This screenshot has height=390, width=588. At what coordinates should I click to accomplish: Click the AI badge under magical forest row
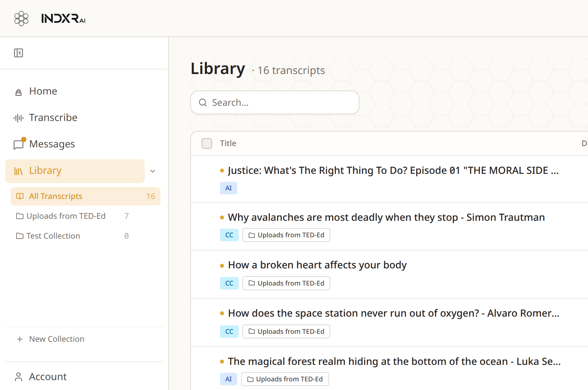pos(229,379)
